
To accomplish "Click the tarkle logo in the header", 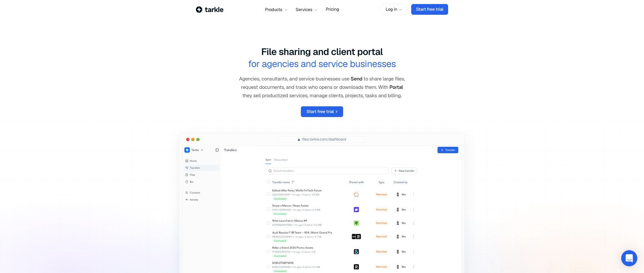I will point(210,9).
